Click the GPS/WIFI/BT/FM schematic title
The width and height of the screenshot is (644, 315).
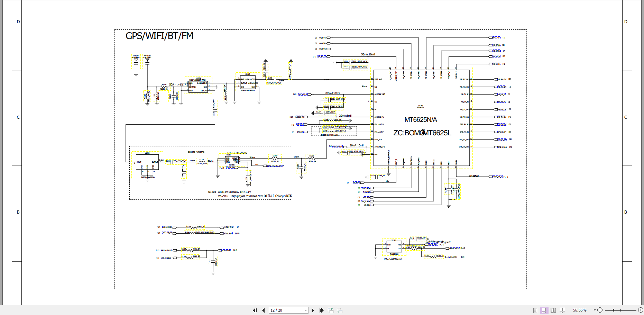click(159, 36)
